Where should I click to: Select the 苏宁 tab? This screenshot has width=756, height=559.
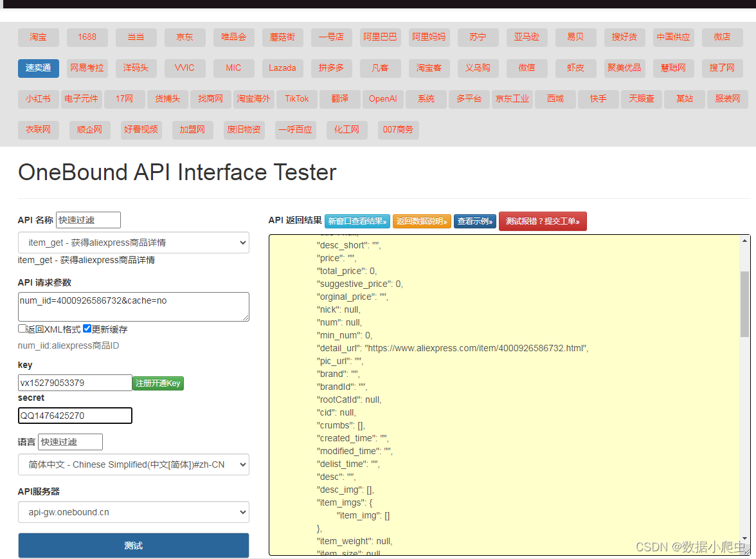pyautogui.click(x=478, y=37)
